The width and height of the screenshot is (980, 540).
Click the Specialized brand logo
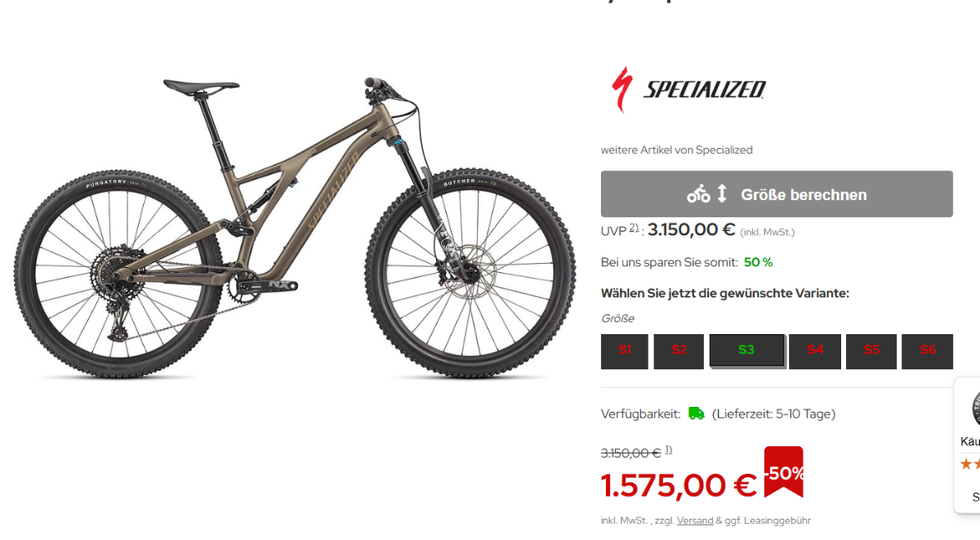[x=688, y=89]
